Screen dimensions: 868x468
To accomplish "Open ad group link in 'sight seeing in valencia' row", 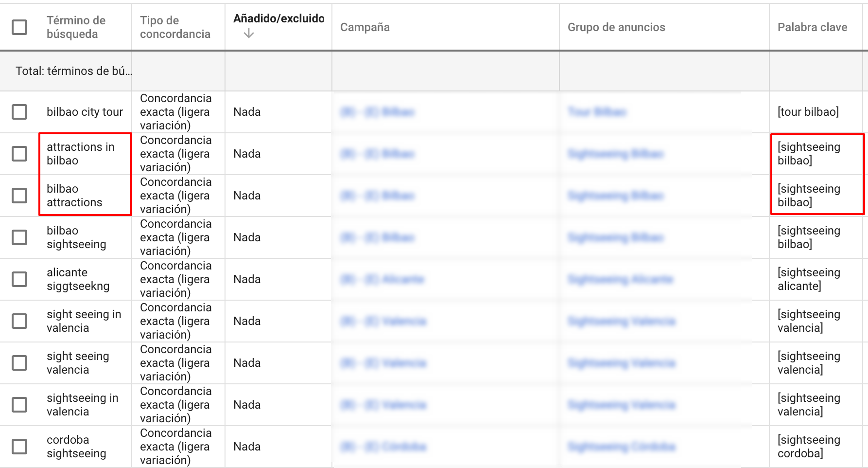I will [622, 321].
